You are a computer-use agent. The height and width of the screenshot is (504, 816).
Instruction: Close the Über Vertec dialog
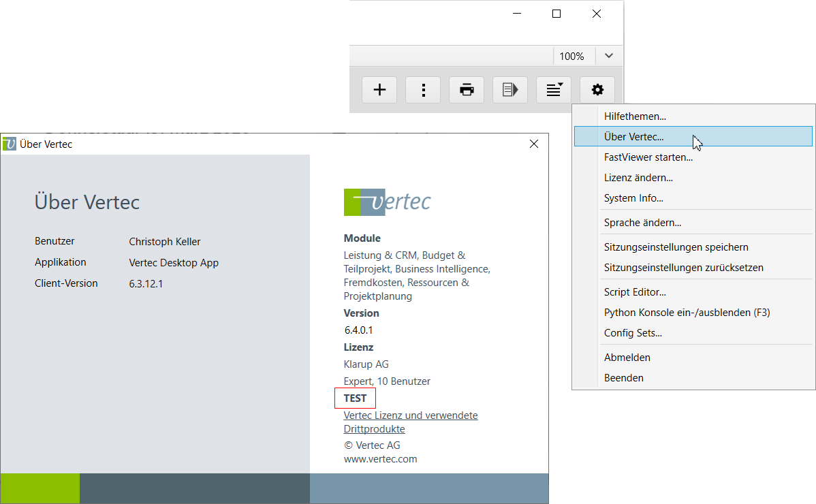[x=534, y=144]
